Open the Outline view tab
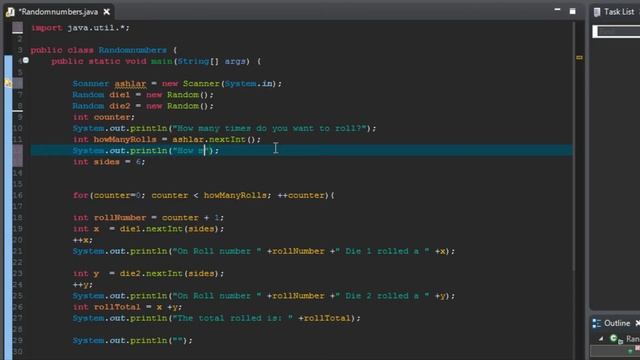Viewport: 640px width, 360px height. coord(617,323)
